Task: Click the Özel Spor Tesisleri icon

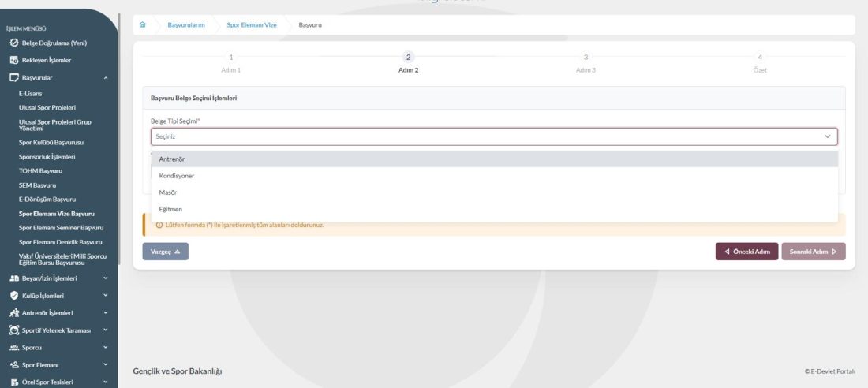Action: click(x=13, y=382)
